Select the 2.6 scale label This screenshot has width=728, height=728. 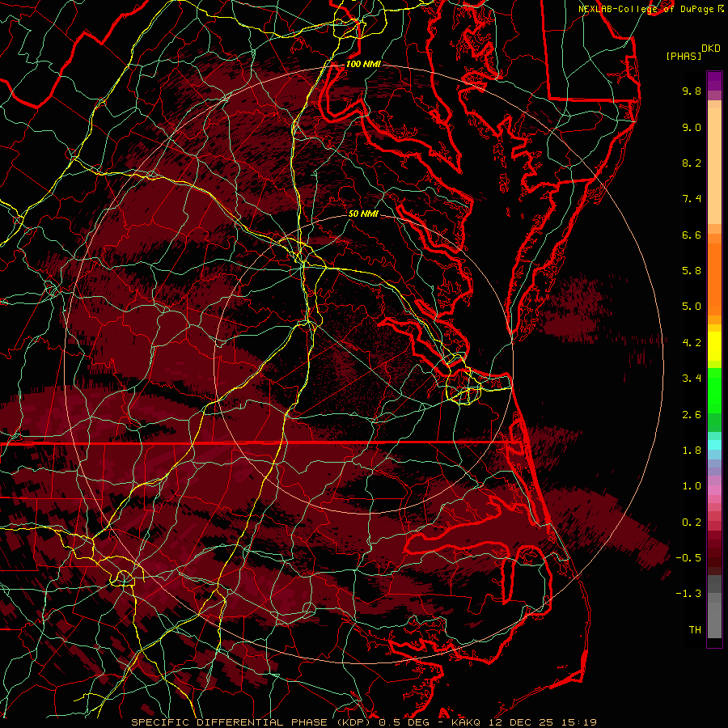click(x=692, y=415)
